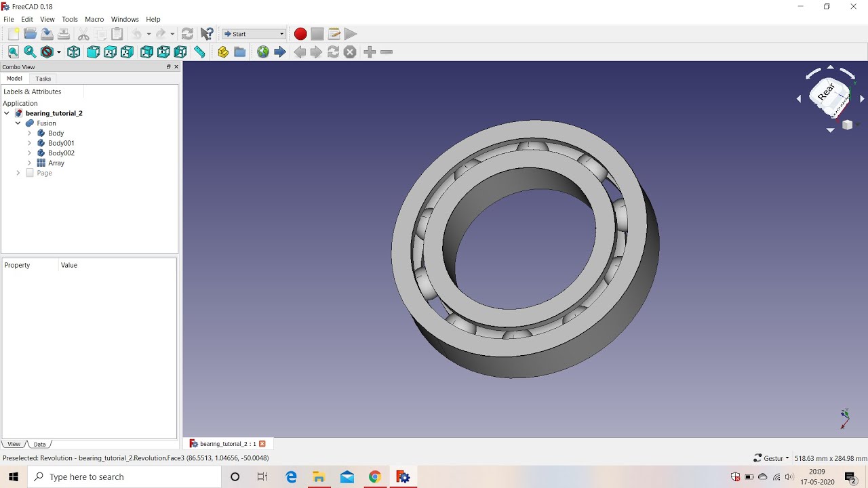Open the Macro menu
The width and height of the screenshot is (868, 488).
94,19
